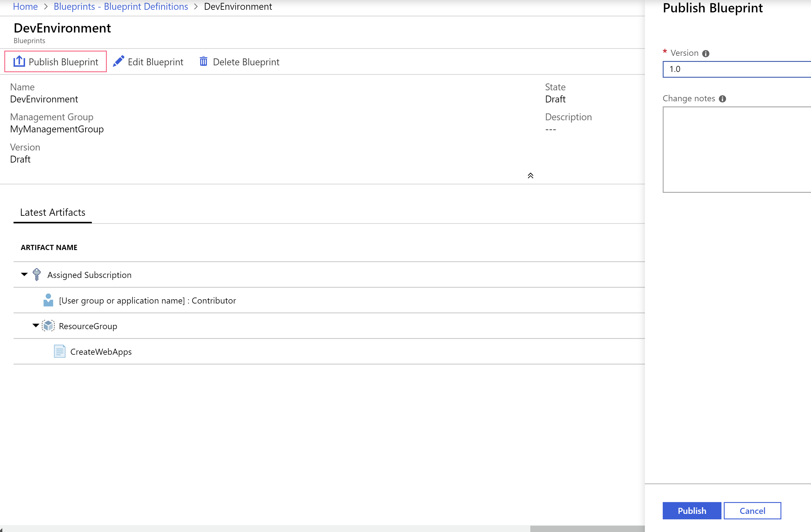Click the Publish Blueprint panel heading
The image size is (811, 532).
pos(713,8)
